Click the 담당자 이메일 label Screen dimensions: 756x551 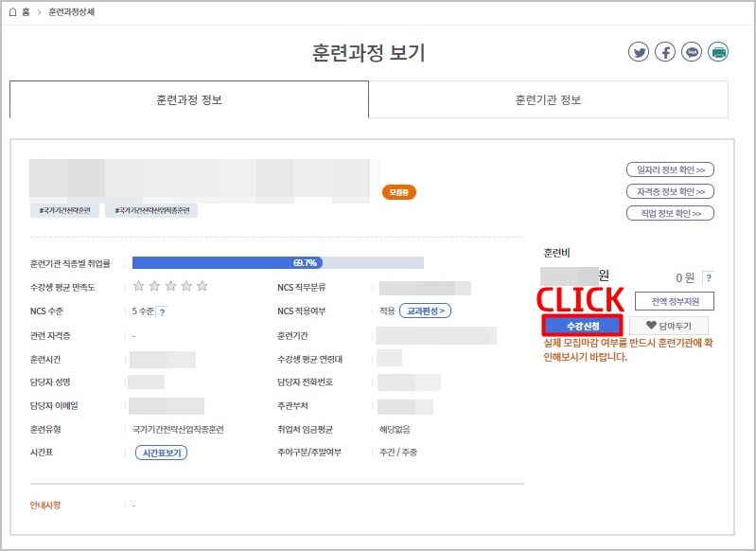(x=54, y=405)
